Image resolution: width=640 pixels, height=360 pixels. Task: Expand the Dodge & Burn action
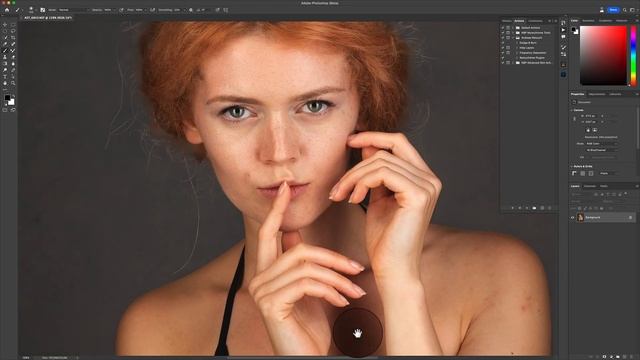point(517,42)
